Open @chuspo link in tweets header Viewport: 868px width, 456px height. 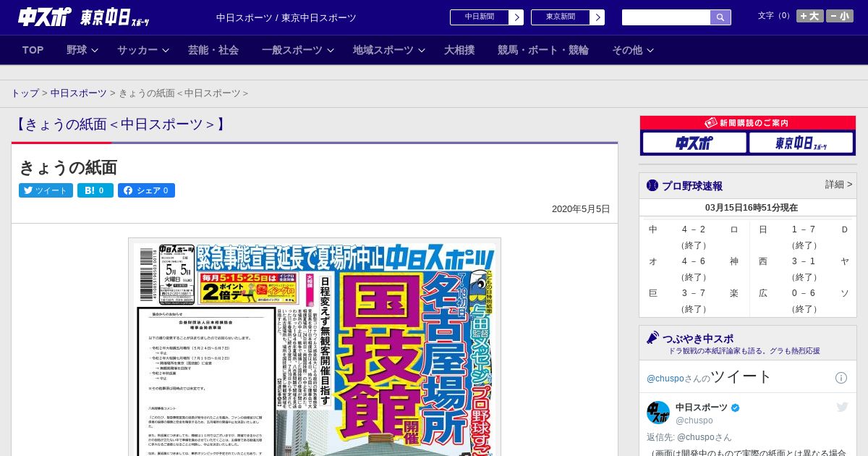[x=665, y=379]
